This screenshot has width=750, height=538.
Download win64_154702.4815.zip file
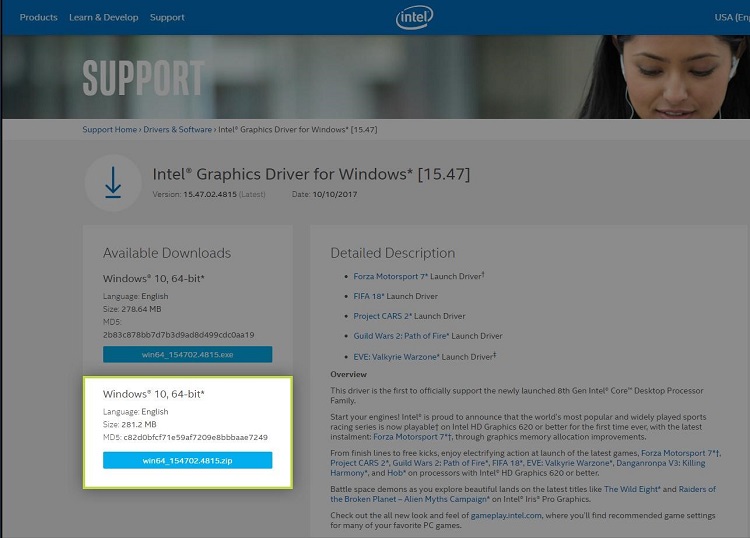pos(188,461)
